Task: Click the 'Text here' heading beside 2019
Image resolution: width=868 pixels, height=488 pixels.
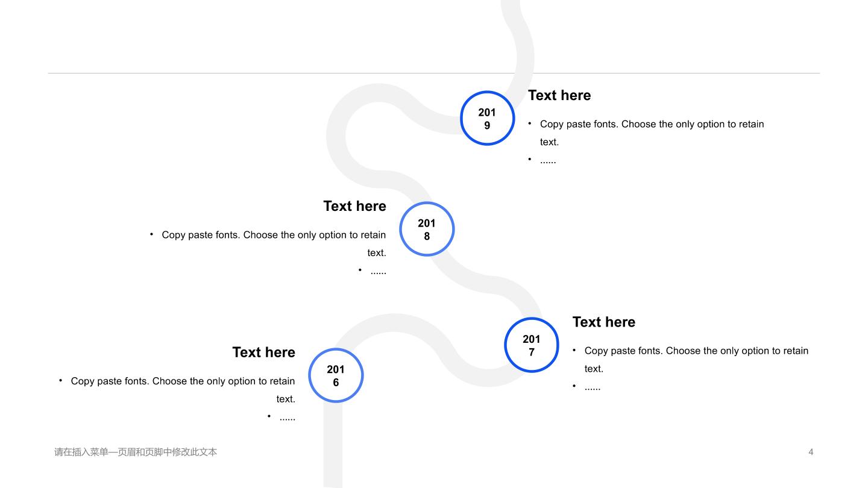Action: [x=559, y=95]
